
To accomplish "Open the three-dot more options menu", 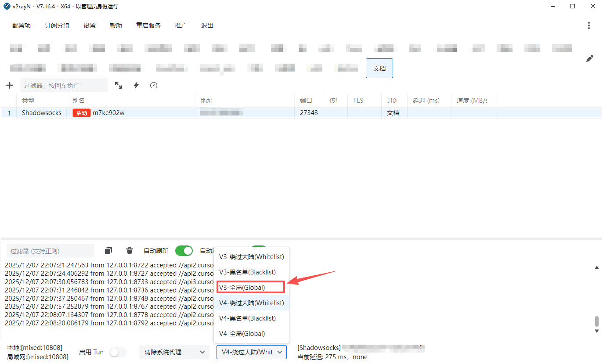I will pyautogui.click(x=589, y=25).
